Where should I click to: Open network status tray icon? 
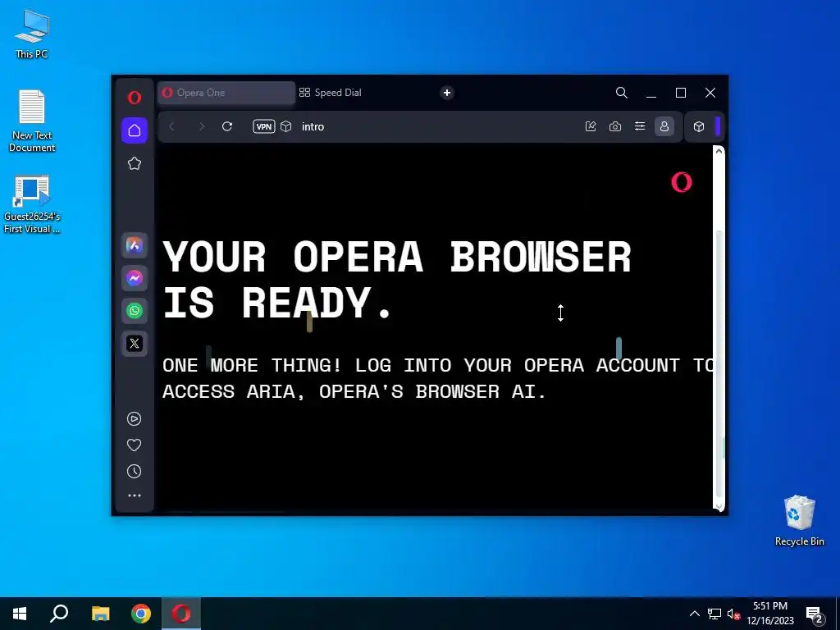(714, 614)
